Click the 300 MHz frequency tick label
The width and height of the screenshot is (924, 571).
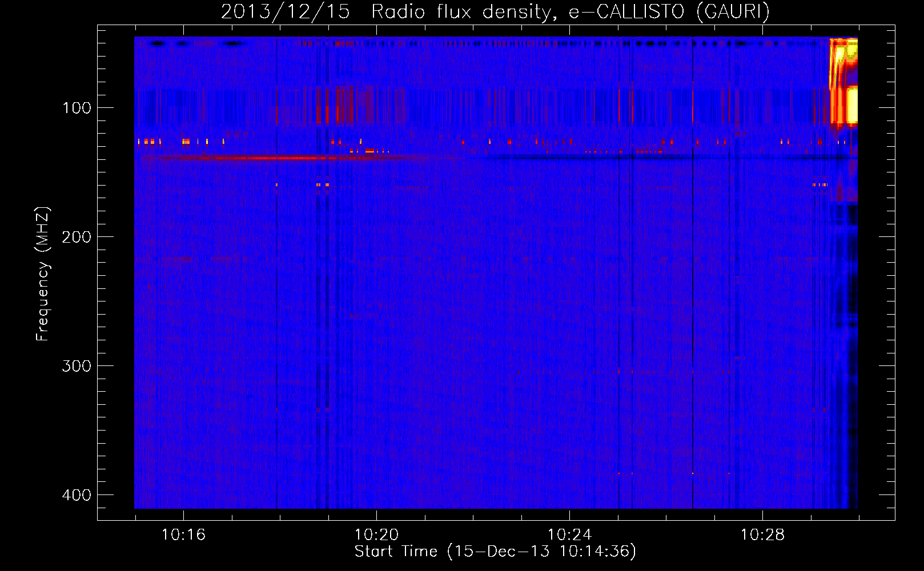77,366
